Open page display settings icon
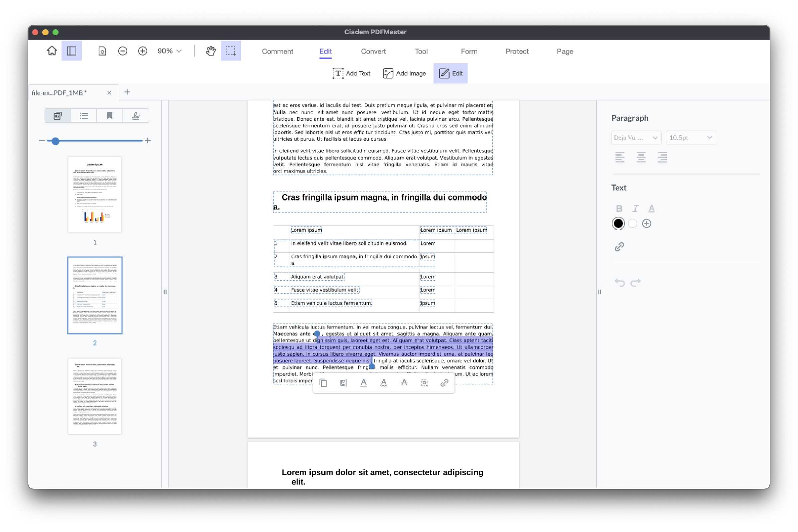The width and height of the screenshot is (798, 532). point(102,51)
